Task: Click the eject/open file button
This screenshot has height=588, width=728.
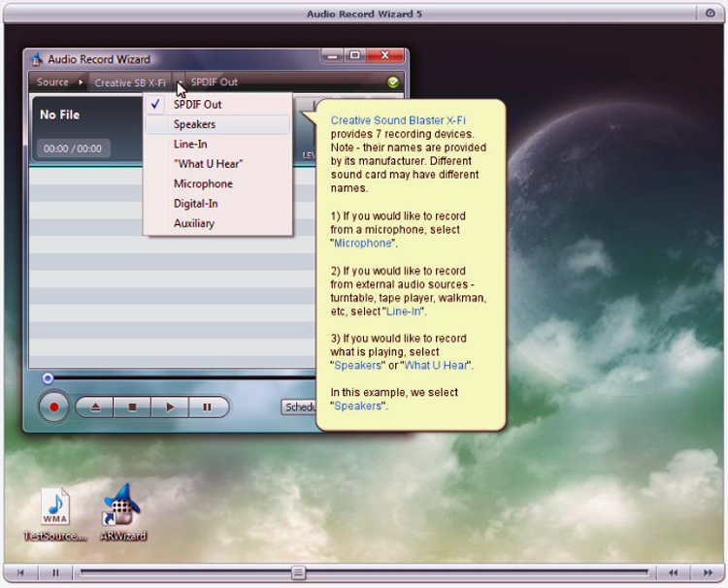Action: point(95,407)
